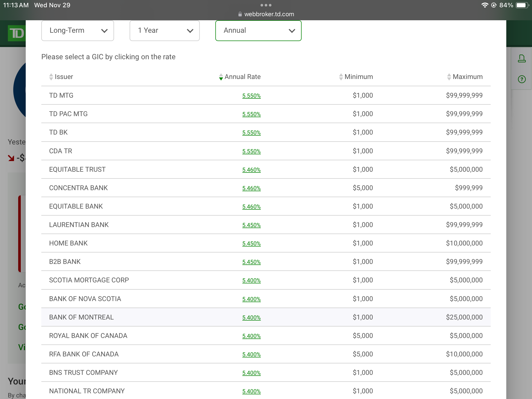Select TD MTG 5.550% rate

tap(251, 96)
